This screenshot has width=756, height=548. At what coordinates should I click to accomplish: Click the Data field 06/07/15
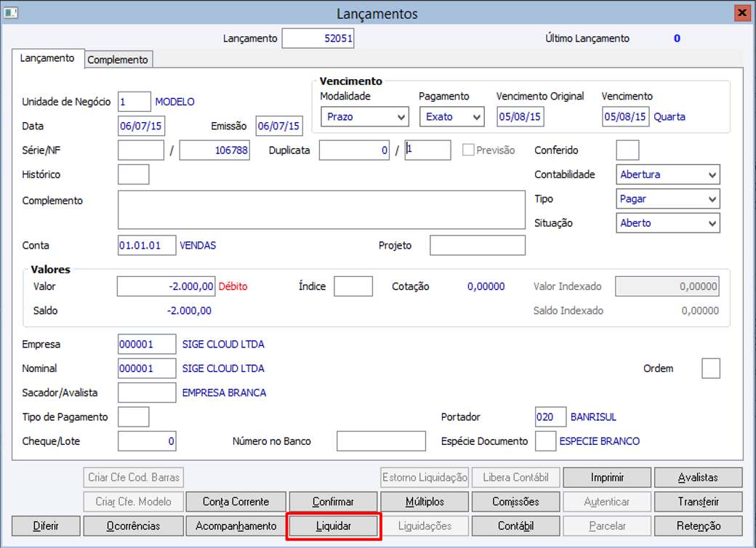141,126
